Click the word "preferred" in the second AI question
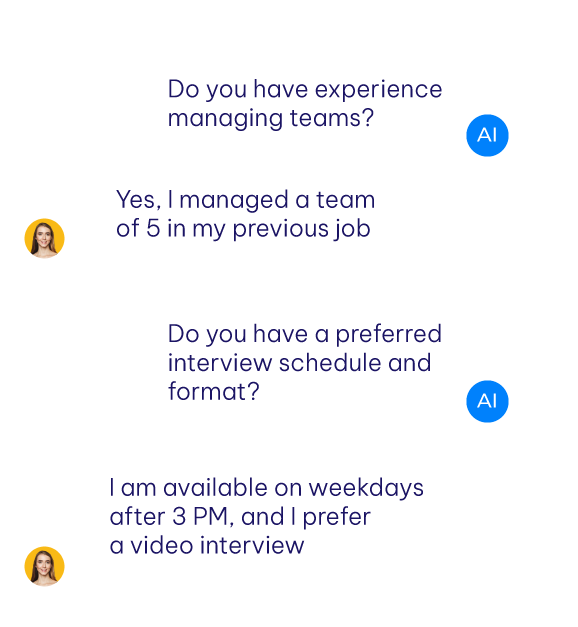578x627 pixels. point(388,335)
